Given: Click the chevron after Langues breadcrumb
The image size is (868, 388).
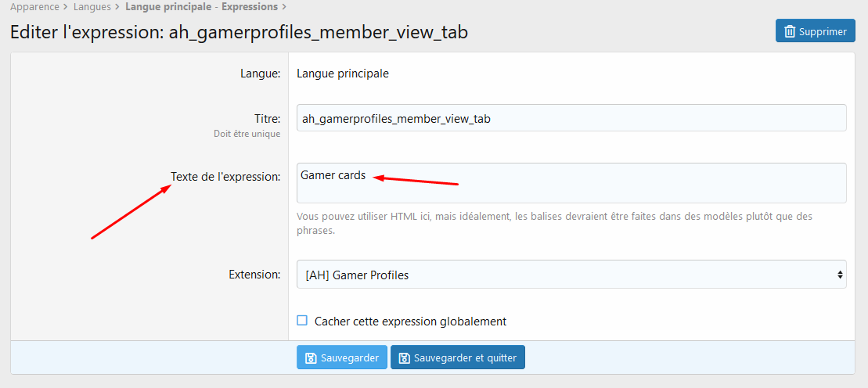Looking at the screenshot, I should 118,7.
